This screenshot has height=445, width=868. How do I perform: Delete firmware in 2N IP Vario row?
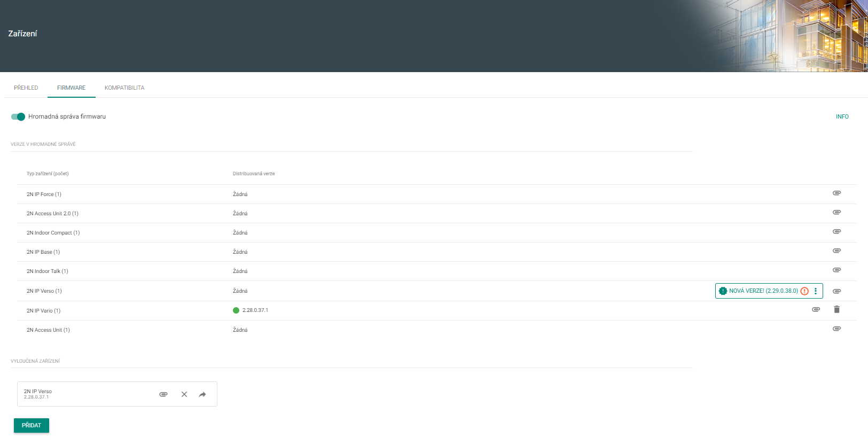[x=836, y=309]
